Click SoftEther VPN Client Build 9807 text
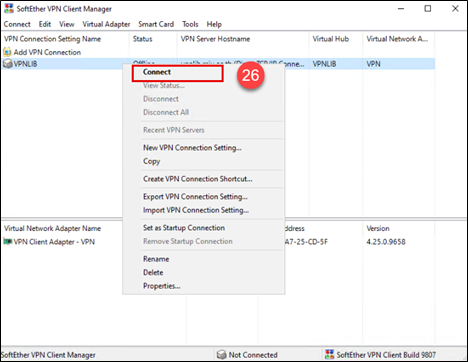 click(386, 355)
